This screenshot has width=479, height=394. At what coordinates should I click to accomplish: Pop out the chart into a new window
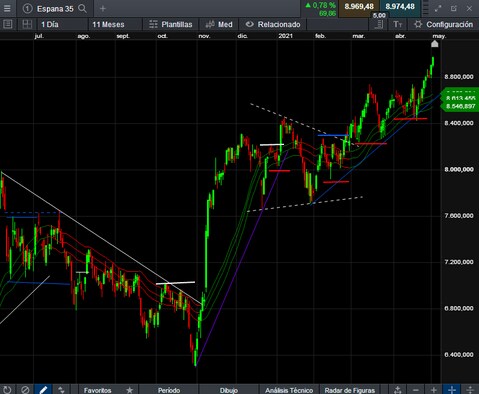coord(454,9)
